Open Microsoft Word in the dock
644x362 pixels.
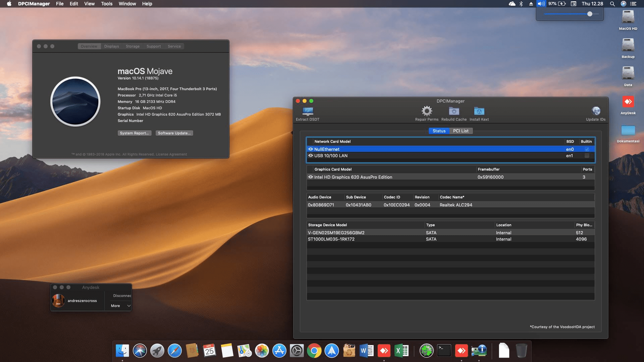pos(367,351)
